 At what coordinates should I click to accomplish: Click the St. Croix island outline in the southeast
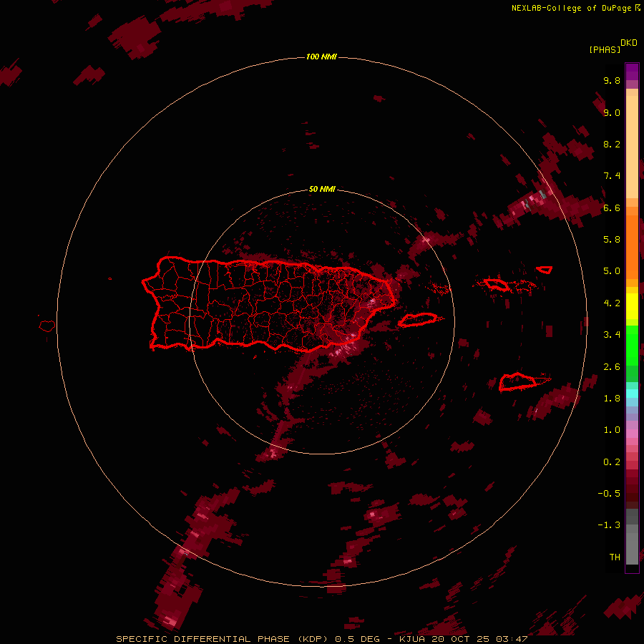[x=518, y=382]
